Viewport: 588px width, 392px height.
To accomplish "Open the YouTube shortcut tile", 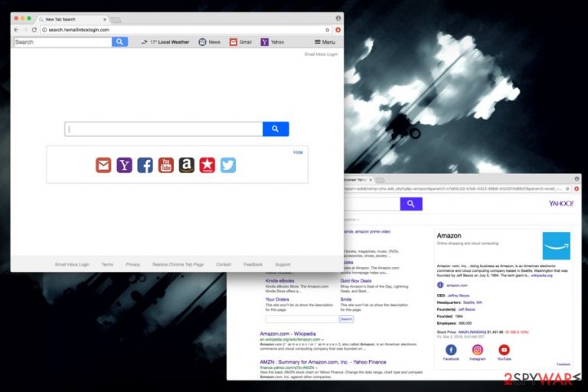I will click(165, 165).
